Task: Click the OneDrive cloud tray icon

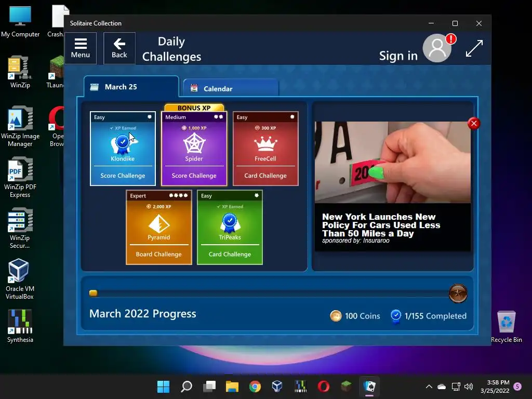Action: point(442,387)
